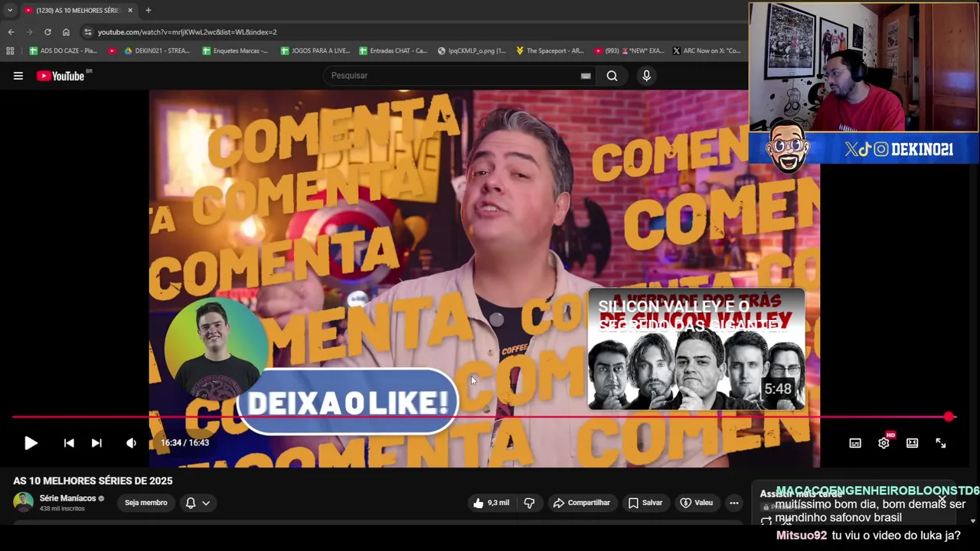The width and height of the screenshot is (980, 551).
Task: Open the more actions three-dot menu
Action: (x=733, y=503)
